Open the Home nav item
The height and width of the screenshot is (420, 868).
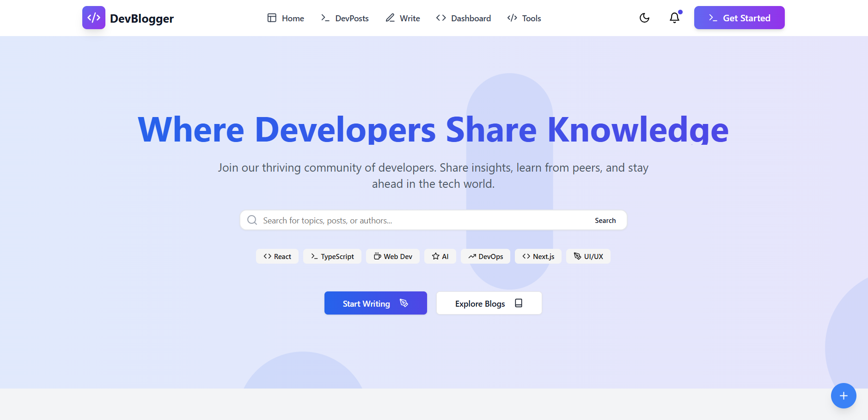point(286,18)
